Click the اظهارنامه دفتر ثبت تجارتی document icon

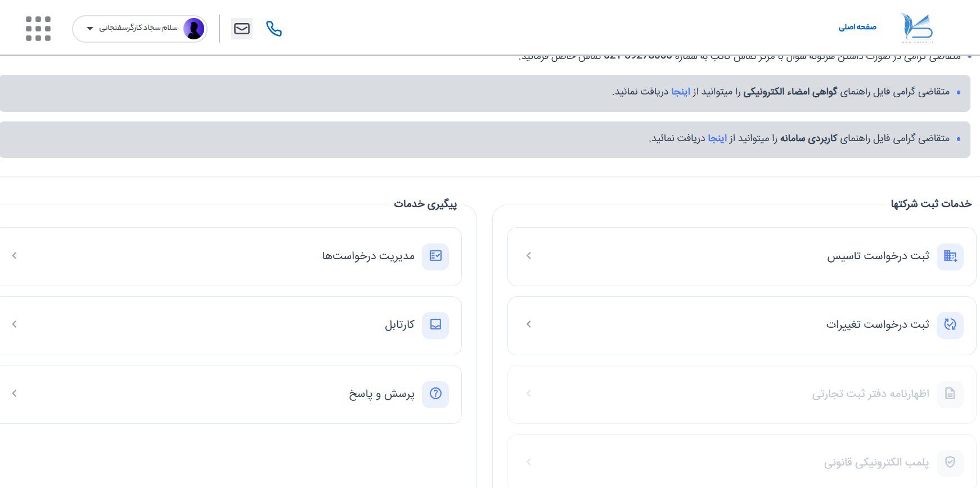(950, 394)
